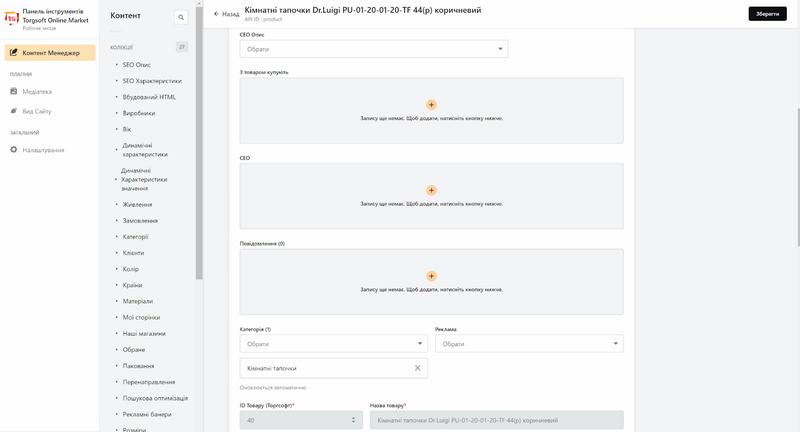Click the plus icon under 'З товаром купують'
This screenshot has height=432, width=800.
coord(431,105)
